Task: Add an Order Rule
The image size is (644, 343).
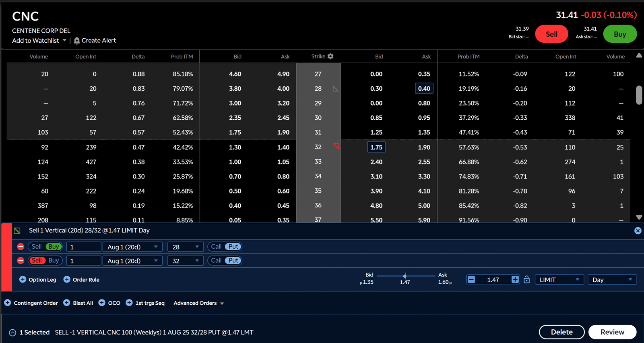Action: click(81, 280)
